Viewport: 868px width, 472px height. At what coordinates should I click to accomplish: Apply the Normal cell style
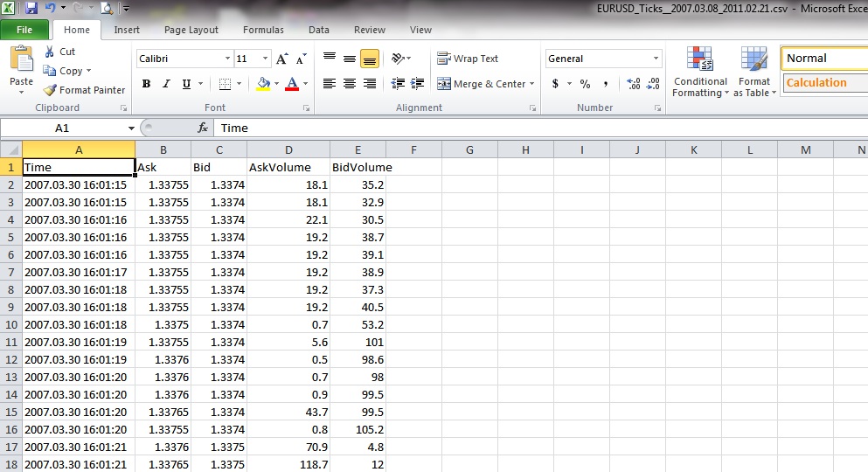tap(824, 58)
